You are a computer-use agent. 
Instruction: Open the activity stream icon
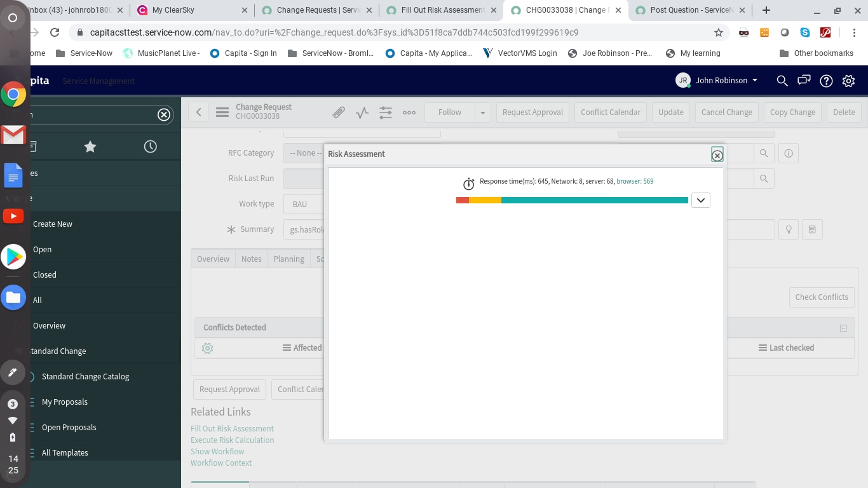[x=362, y=112]
